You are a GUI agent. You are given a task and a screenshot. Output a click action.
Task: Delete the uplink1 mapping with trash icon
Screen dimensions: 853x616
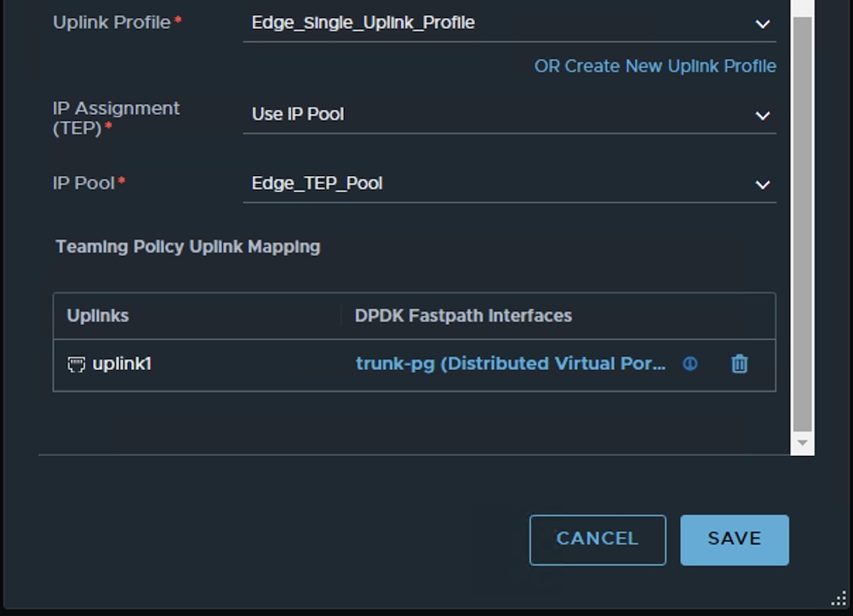pyautogui.click(x=739, y=364)
